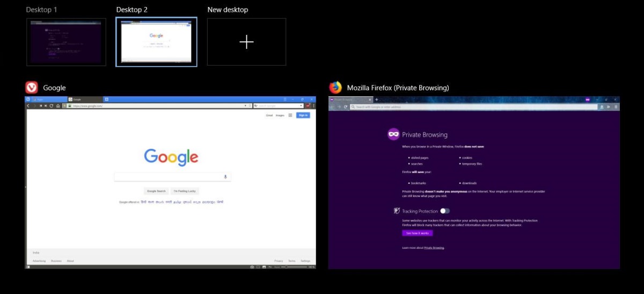Select the Desktop 2 thumbnail
This screenshot has width=644, height=294.
(x=156, y=42)
